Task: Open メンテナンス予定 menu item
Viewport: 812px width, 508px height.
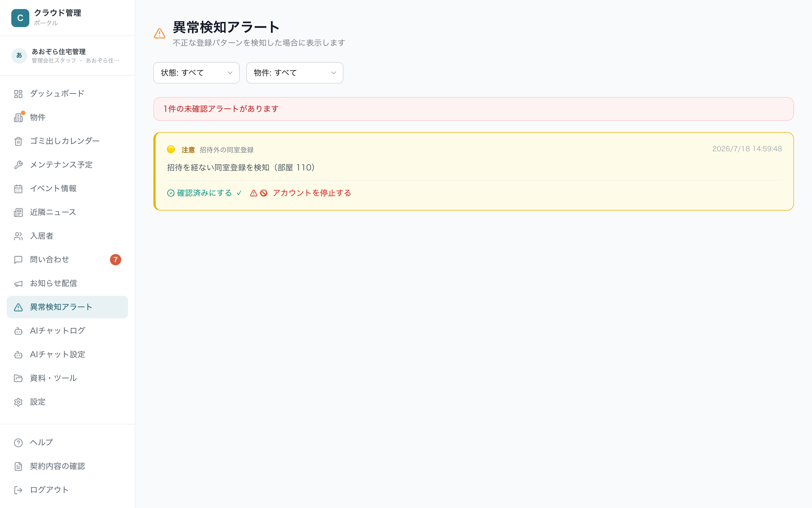Action: 67,165
